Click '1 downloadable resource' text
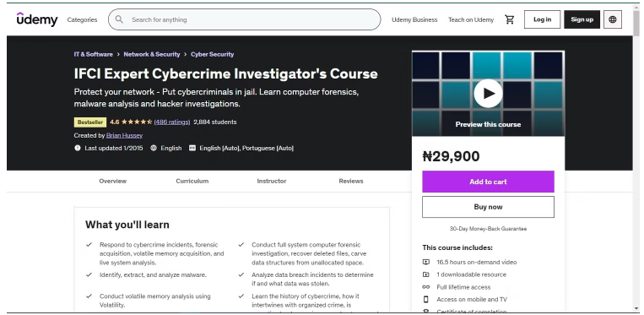644x315 pixels. tap(472, 274)
